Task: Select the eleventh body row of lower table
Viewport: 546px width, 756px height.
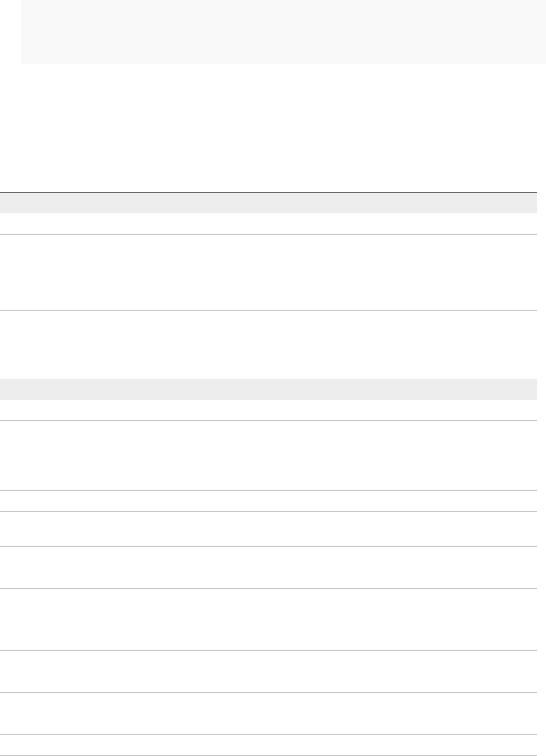Action: (x=268, y=682)
